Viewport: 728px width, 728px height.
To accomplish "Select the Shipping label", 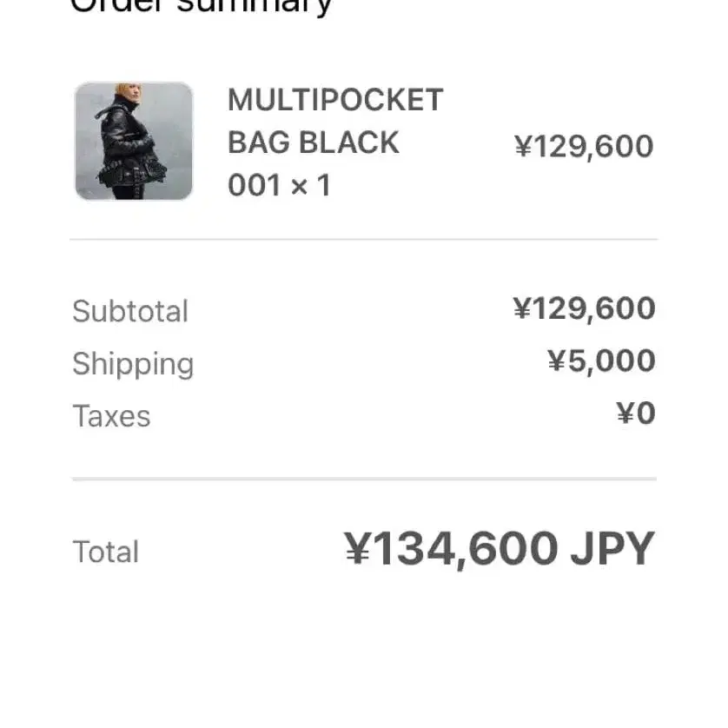I will (x=133, y=363).
